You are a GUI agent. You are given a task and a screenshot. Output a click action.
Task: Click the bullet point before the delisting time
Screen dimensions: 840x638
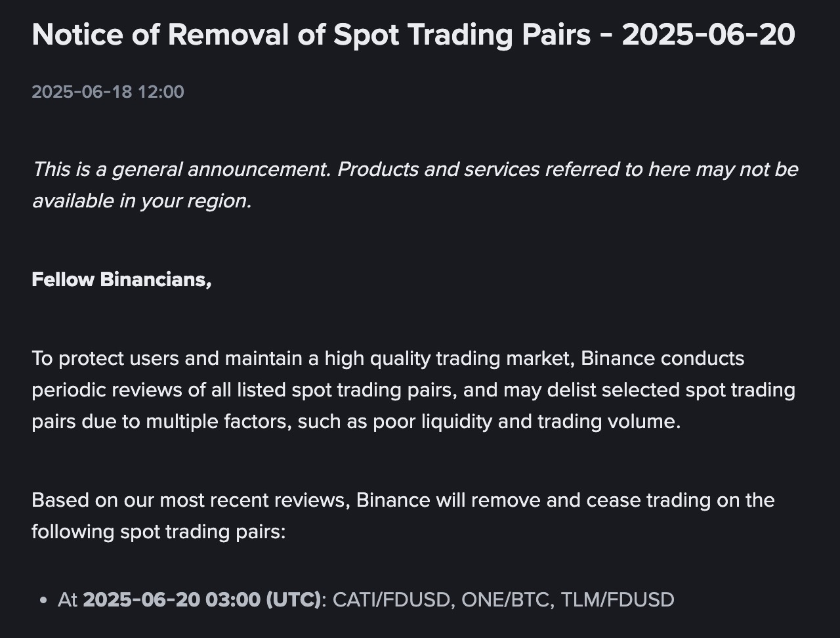point(43,601)
